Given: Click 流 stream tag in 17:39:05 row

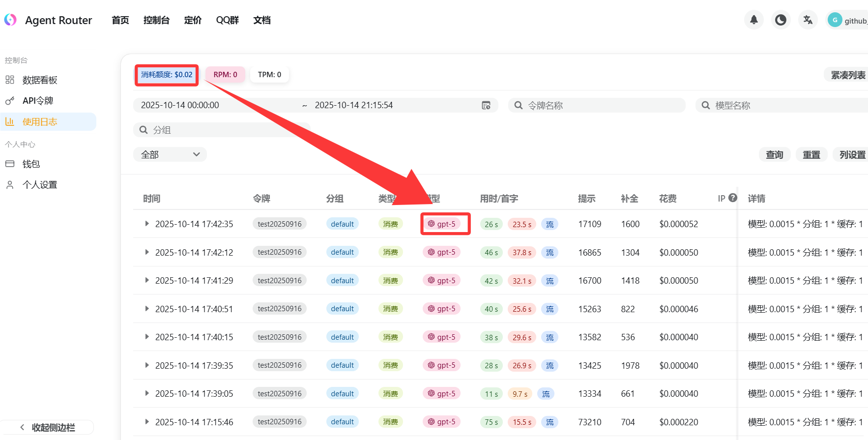Looking at the screenshot, I should point(546,394).
